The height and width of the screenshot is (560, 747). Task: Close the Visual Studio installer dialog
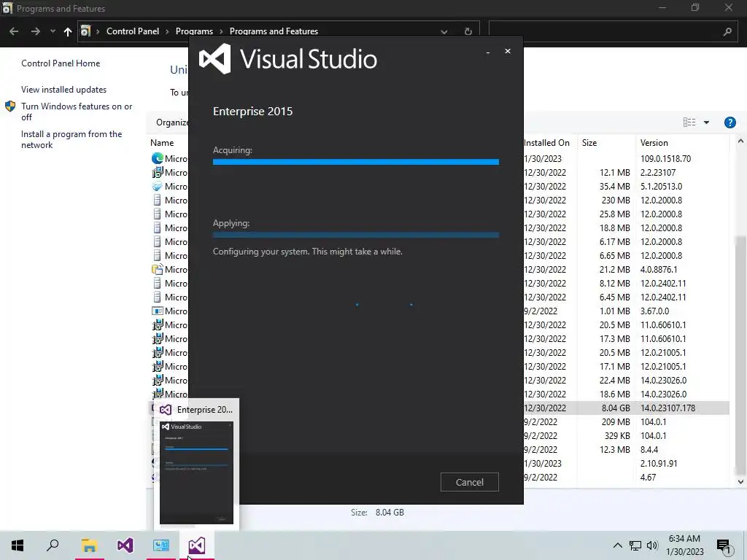(x=508, y=51)
